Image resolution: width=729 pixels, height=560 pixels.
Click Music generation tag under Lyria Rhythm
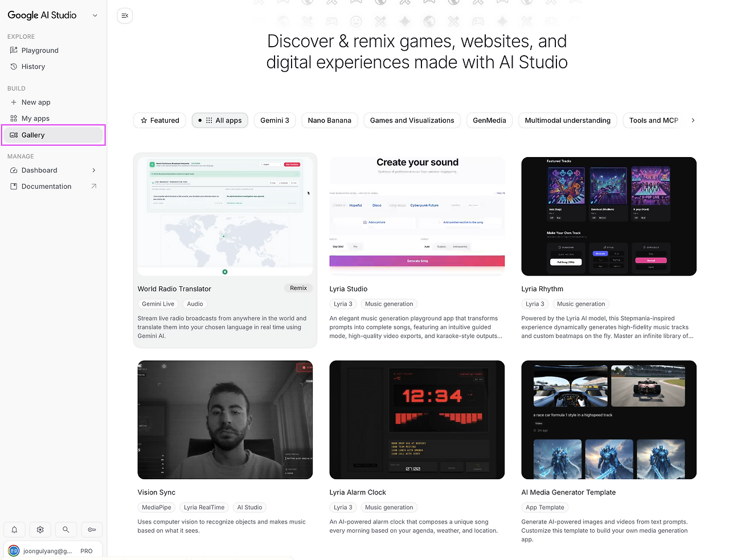click(581, 304)
